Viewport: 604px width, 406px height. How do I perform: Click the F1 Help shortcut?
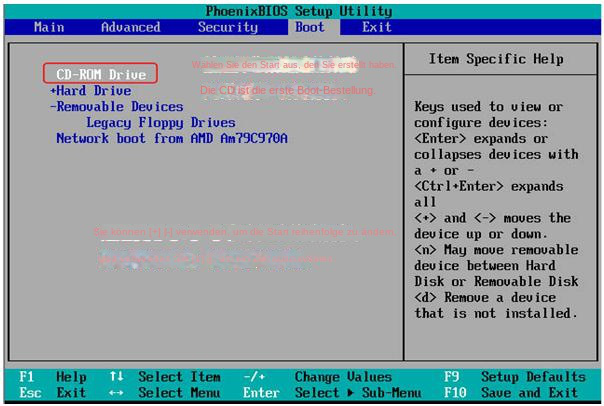click(x=53, y=376)
